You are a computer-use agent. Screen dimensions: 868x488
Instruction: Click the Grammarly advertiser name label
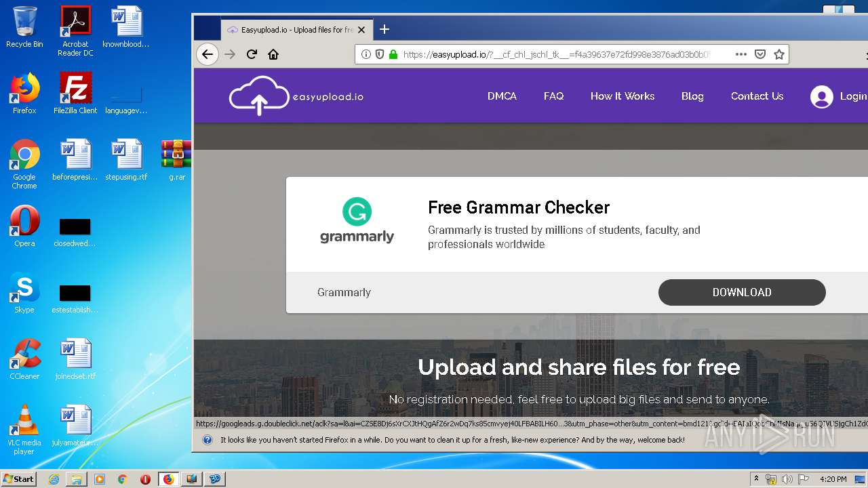(344, 292)
